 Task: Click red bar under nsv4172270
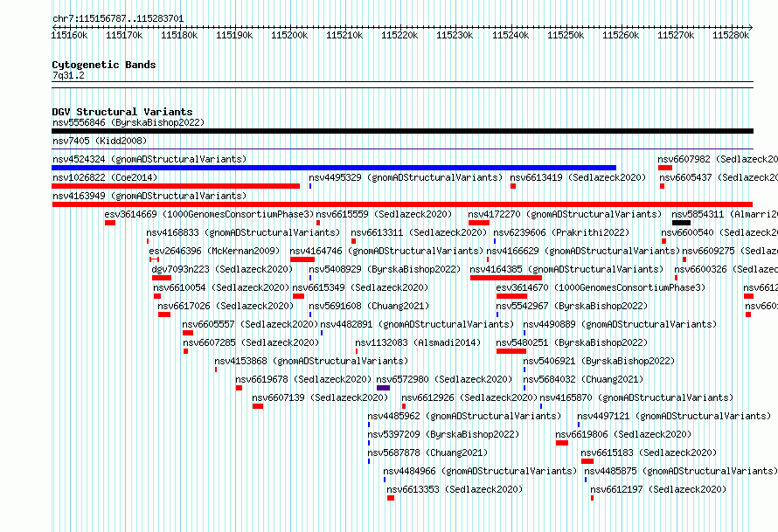click(479, 223)
